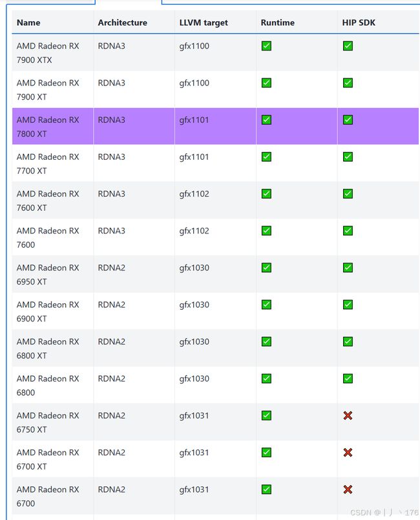Image resolution: width=420 pixels, height=520 pixels.
Task: Click gfx1100 in the RX 7900 XTX row
Action: 194,46
